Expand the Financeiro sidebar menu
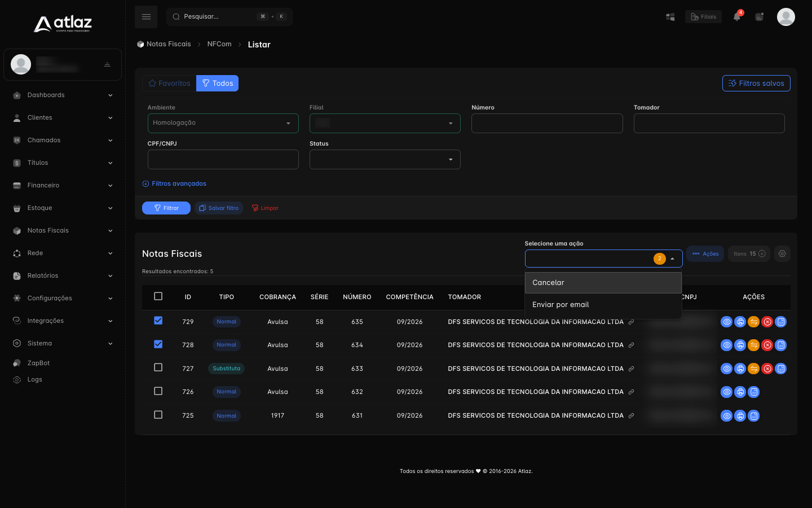 tap(63, 185)
